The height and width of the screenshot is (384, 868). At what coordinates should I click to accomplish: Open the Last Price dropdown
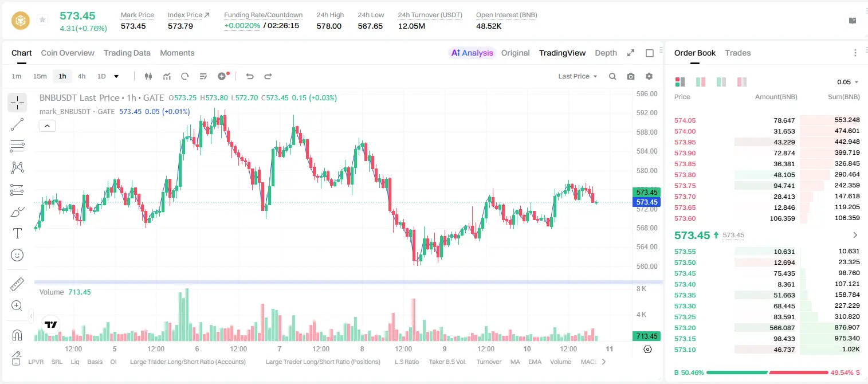(578, 76)
